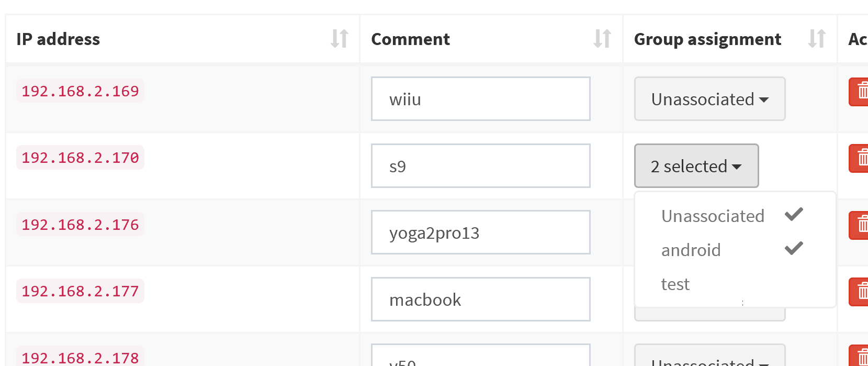Sort the table by IP address
The image size is (868, 366).
click(x=339, y=38)
